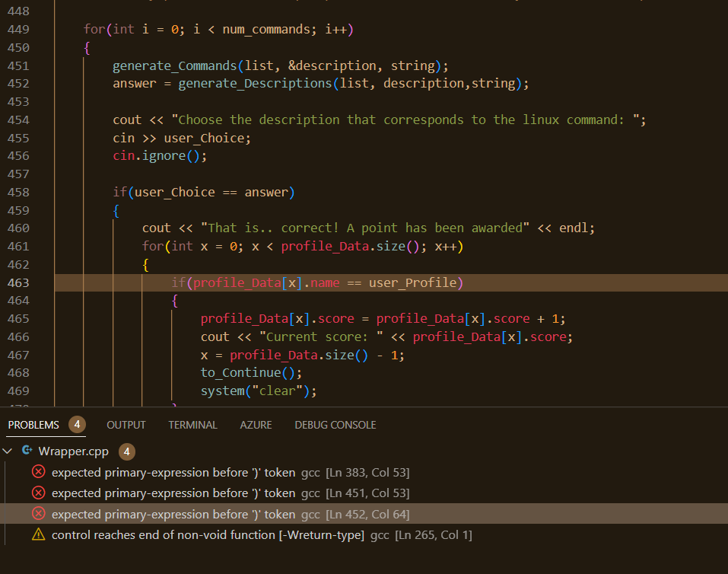Screen dimensions: 728x574
Task: Collapse the Wrapper.cpp problems group
Action: [x=8, y=451]
